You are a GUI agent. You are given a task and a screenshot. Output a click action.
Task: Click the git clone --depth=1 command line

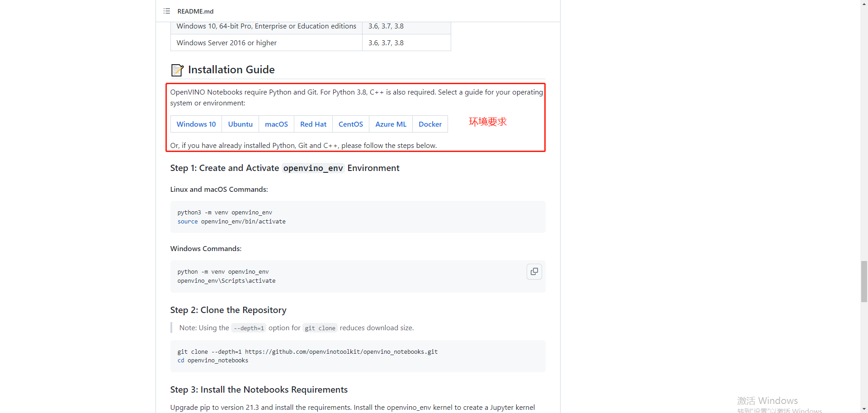[307, 351]
